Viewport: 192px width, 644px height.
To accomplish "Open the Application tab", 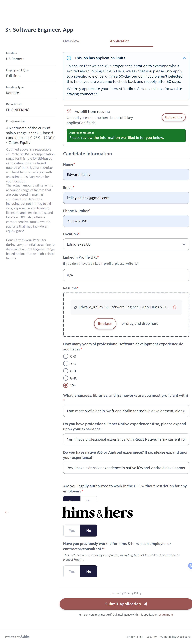I will pos(120,41).
